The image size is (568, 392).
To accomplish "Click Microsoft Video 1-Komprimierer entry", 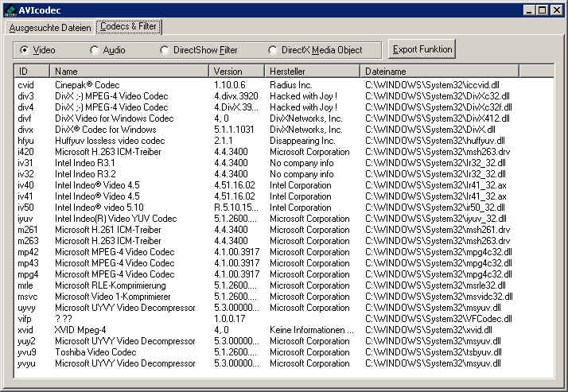I will point(113,297).
